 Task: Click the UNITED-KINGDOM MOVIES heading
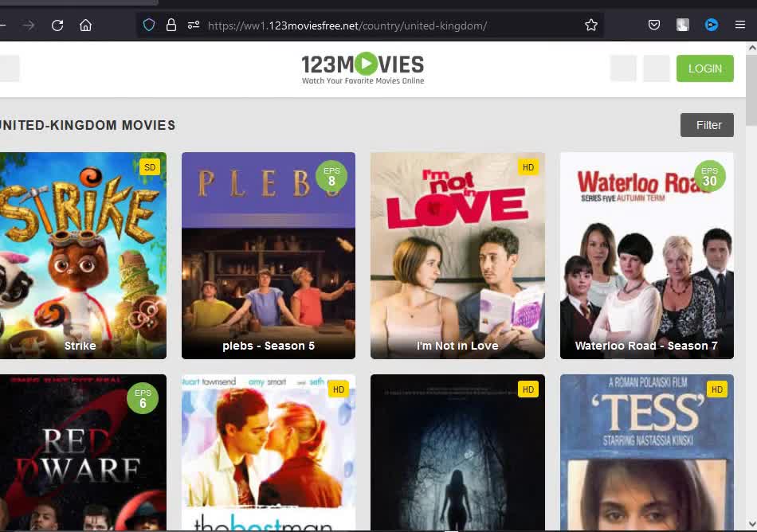[88, 125]
